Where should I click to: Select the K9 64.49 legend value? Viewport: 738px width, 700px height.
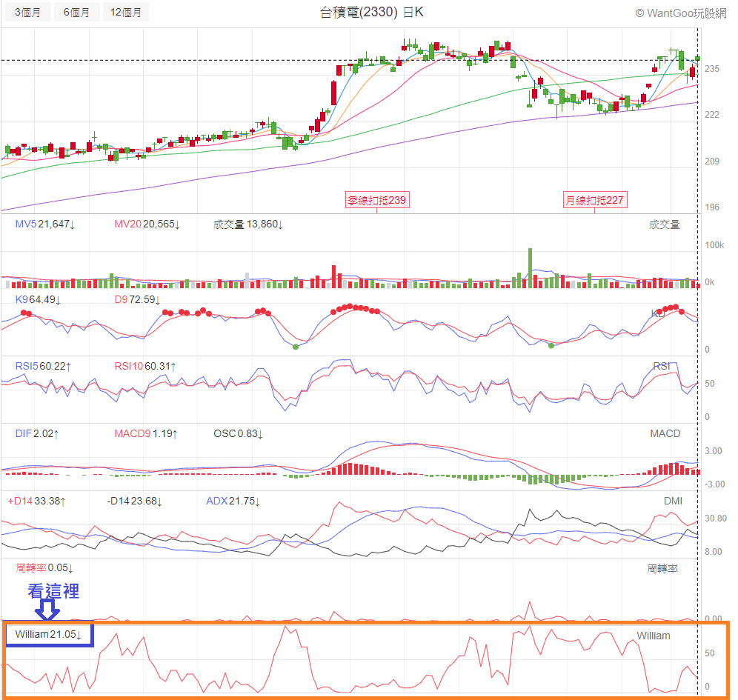(x=38, y=299)
